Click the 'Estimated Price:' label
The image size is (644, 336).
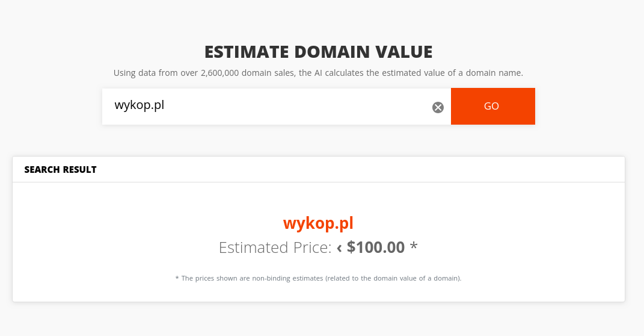[275, 247]
